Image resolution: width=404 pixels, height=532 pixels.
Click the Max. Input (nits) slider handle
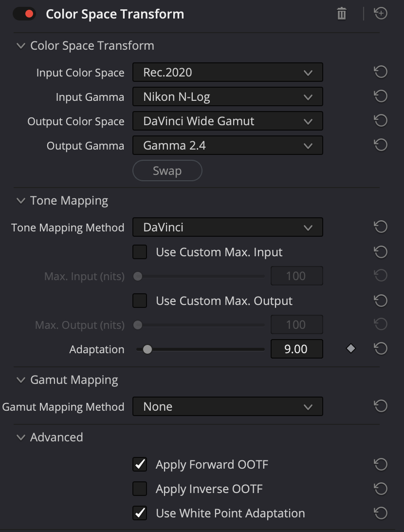tap(138, 276)
